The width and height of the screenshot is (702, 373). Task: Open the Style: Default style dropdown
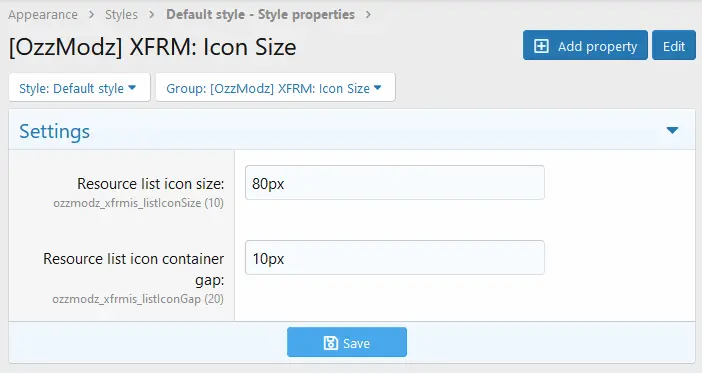pyautogui.click(x=79, y=87)
